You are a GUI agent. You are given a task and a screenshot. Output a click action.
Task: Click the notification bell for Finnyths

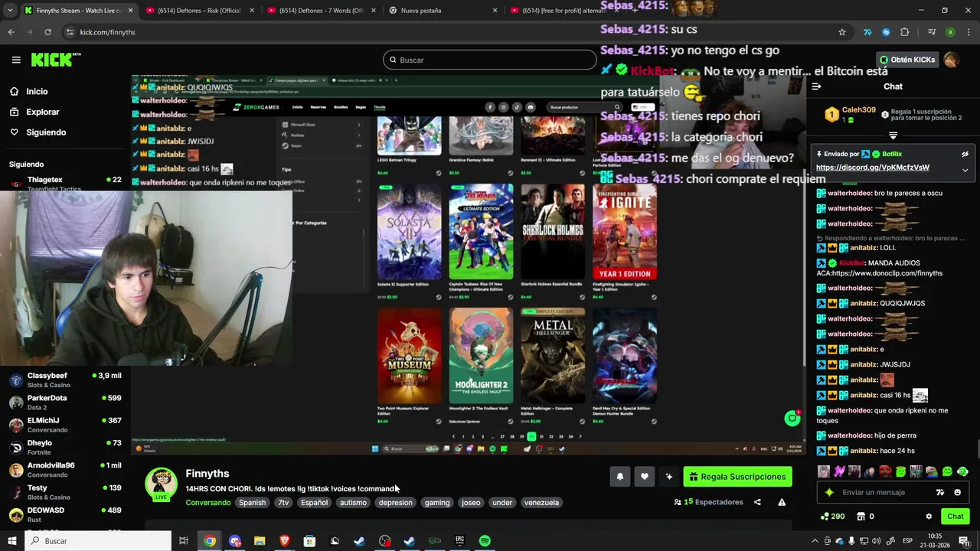(x=620, y=477)
